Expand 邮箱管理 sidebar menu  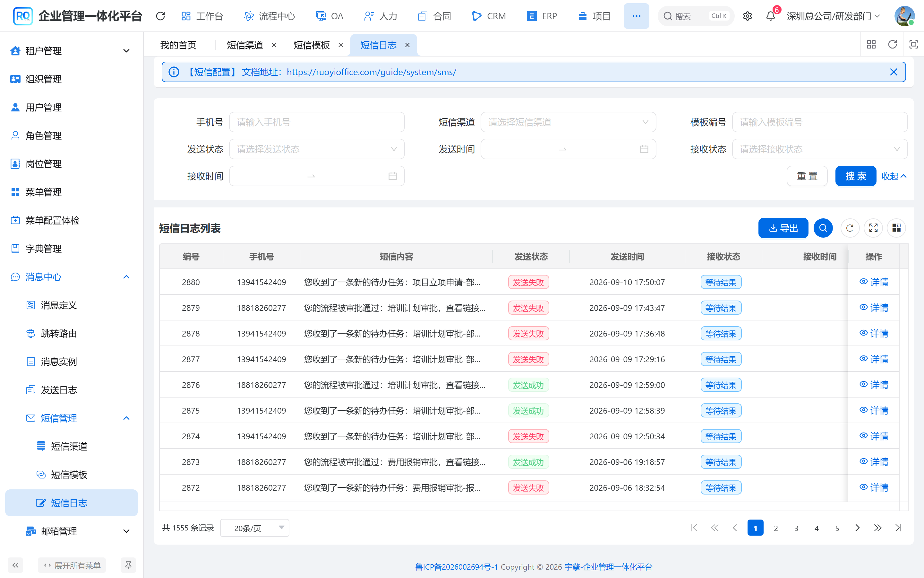click(72, 531)
